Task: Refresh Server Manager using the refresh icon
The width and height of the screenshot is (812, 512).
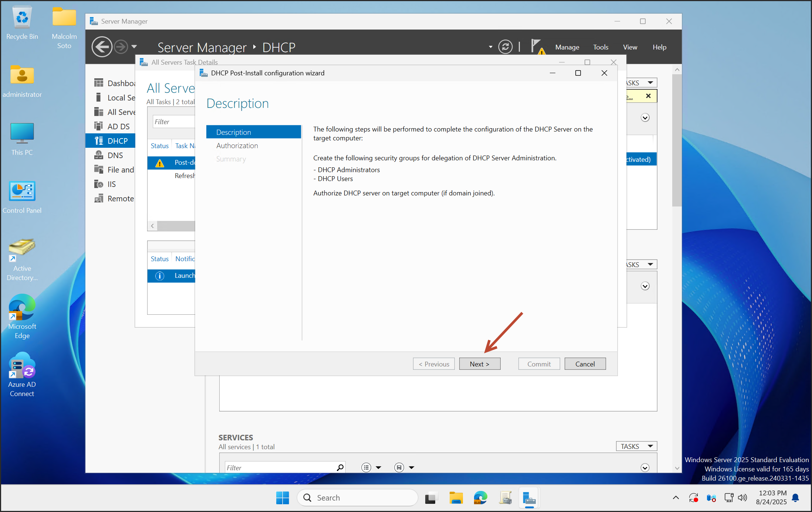Action: pos(505,47)
